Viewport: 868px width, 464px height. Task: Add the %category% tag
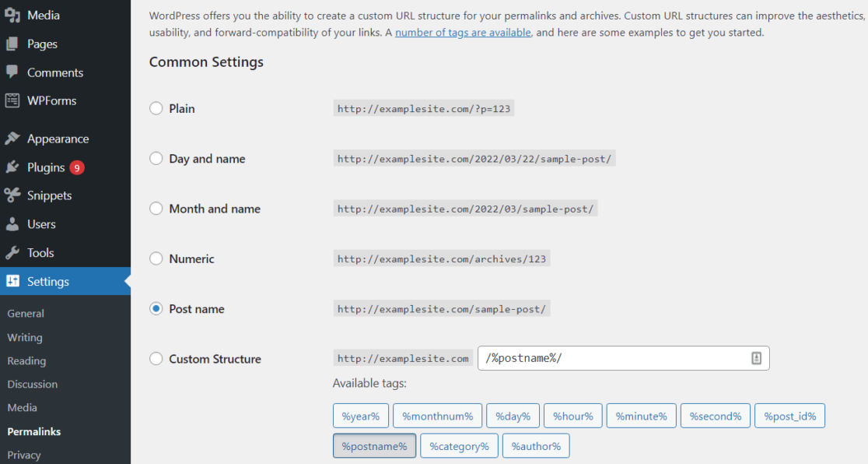(459, 445)
